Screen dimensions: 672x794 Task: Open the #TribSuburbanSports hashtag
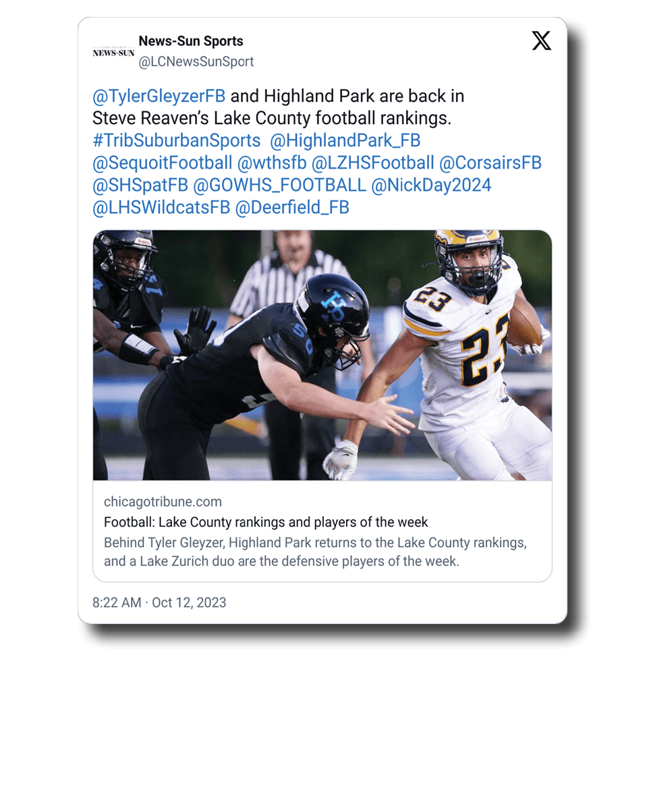(177, 141)
